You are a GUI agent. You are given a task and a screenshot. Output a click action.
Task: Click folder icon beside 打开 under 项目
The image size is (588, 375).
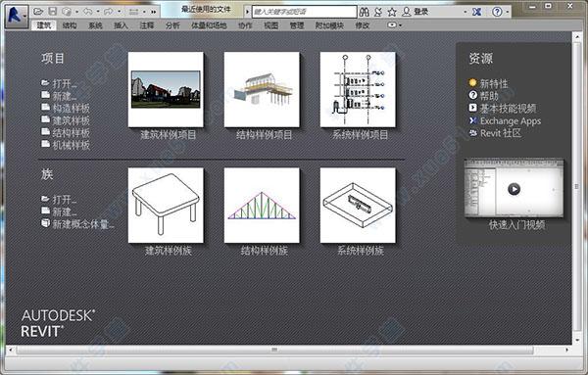45,82
